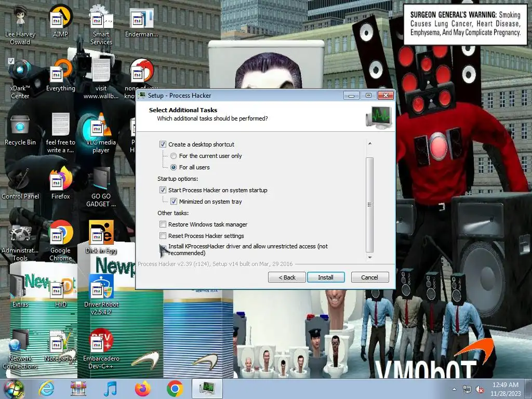This screenshot has width=532, height=399.
Task: Open the Smart Services desktop icon
Action: pos(101,24)
